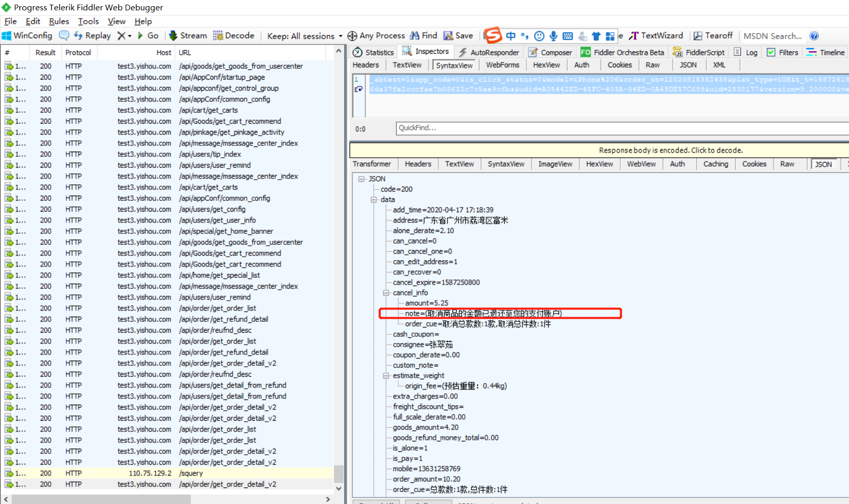Click the Sogou soft keyboard icon
Screen dimensions: 849x504
[x=568, y=36]
